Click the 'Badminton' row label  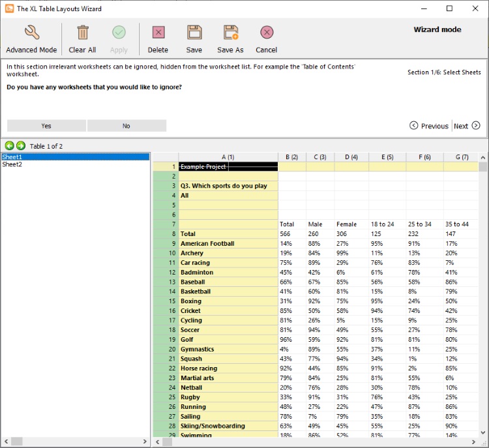pyautogui.click(x=228, y=273)
